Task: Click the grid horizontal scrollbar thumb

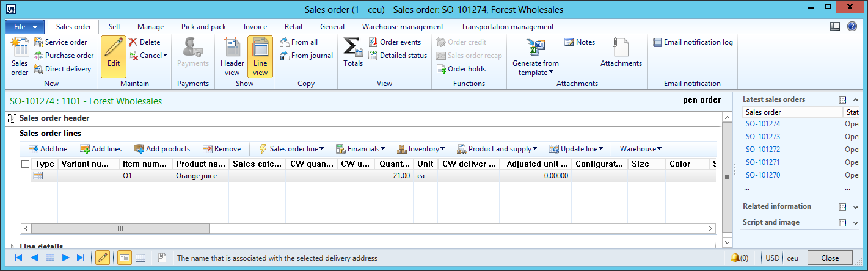Action: 120,228
